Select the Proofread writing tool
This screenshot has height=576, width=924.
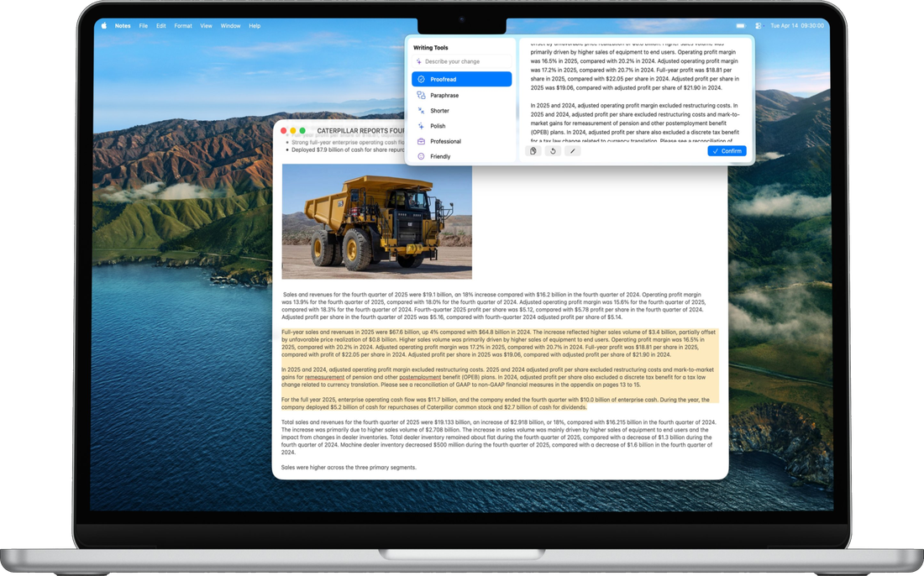point(461,79)
